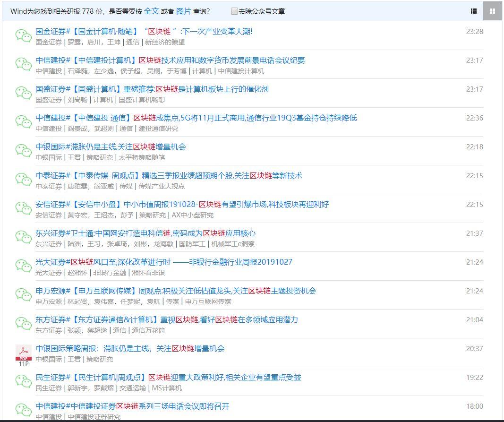The width and height of the screenshot is (504, 422).
Task: Switch to list view icon
Action: (473, 11)
